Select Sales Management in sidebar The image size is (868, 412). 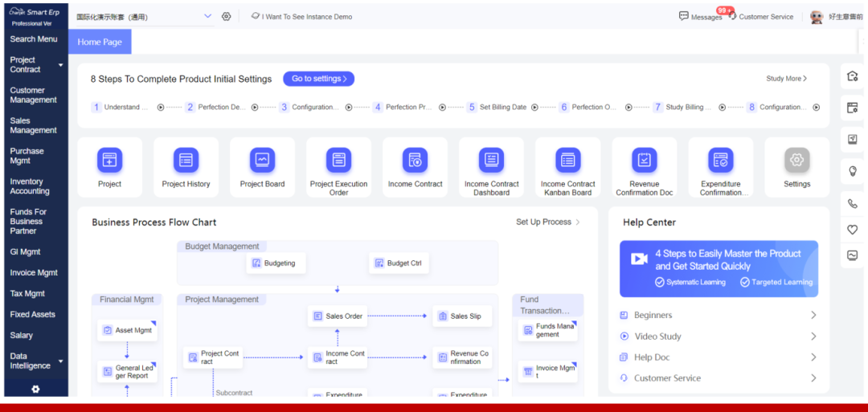[x=33, y=125]
